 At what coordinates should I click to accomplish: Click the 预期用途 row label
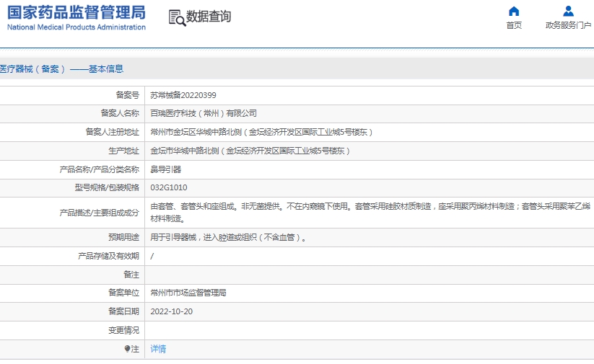click(124, 237)
